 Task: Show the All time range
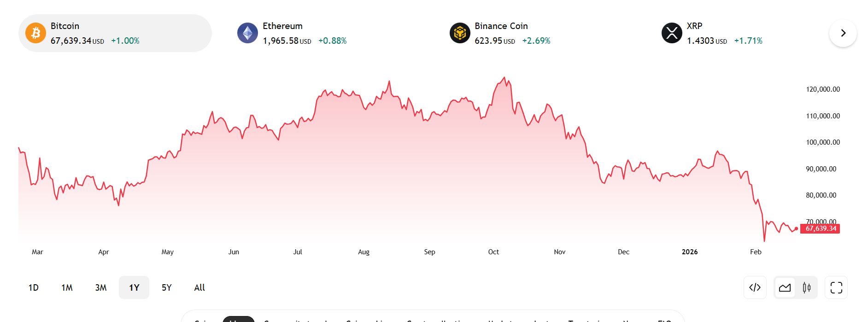(199, 287)
